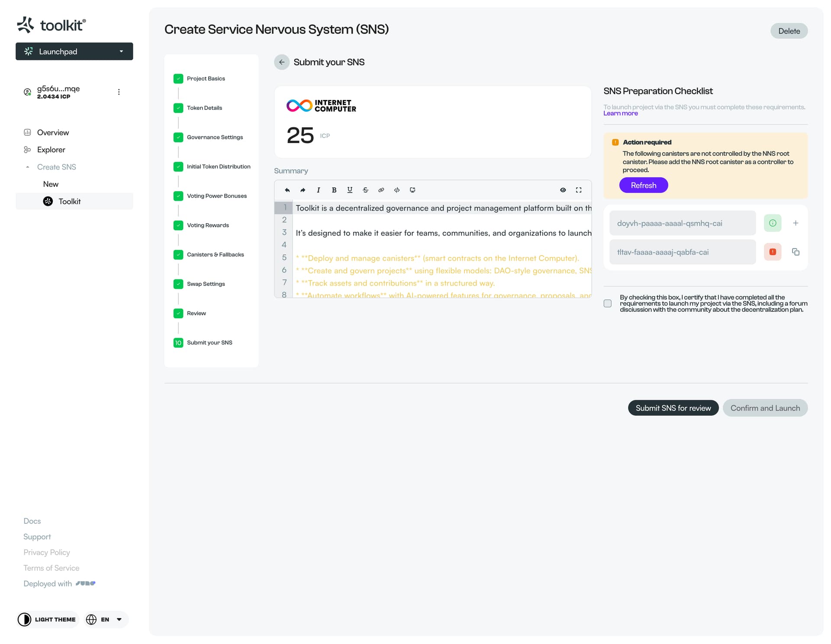Image resolution: width=831 pixels, height=644 pixels.
Task: Collapse the Create SNS tree section
Action: (x=28, y=167)
